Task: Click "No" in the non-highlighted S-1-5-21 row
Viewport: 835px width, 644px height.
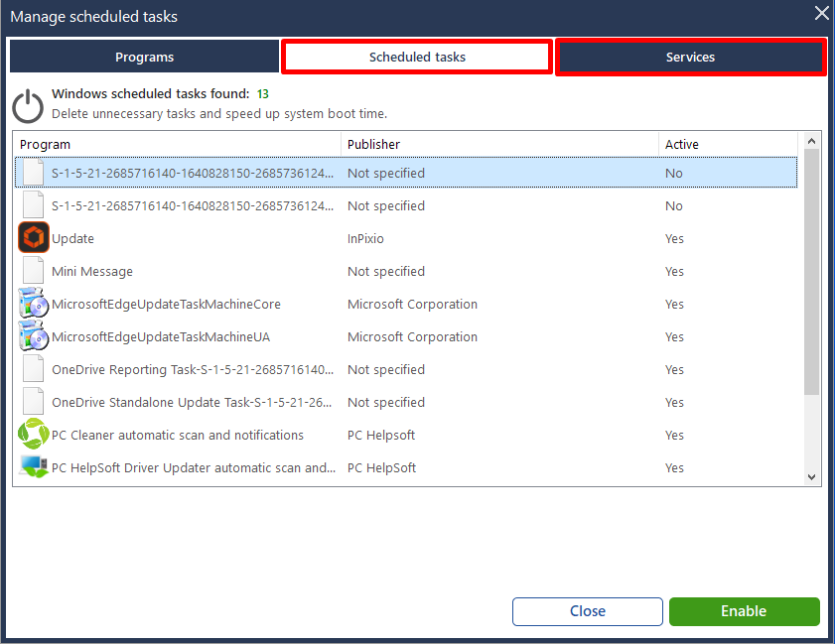Action: (673, 206)
